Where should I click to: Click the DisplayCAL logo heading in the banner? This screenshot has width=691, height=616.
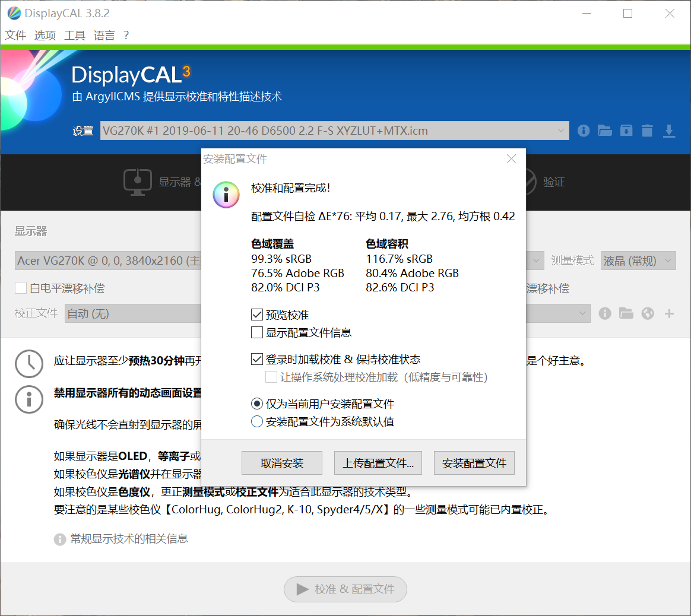click(x=131, y=74)
